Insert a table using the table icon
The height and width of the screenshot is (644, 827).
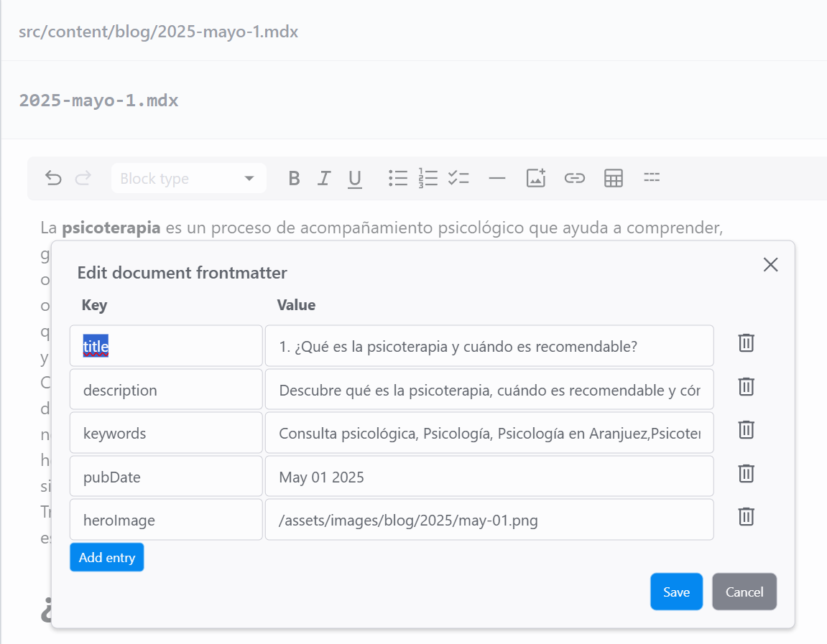pos(614,178)
